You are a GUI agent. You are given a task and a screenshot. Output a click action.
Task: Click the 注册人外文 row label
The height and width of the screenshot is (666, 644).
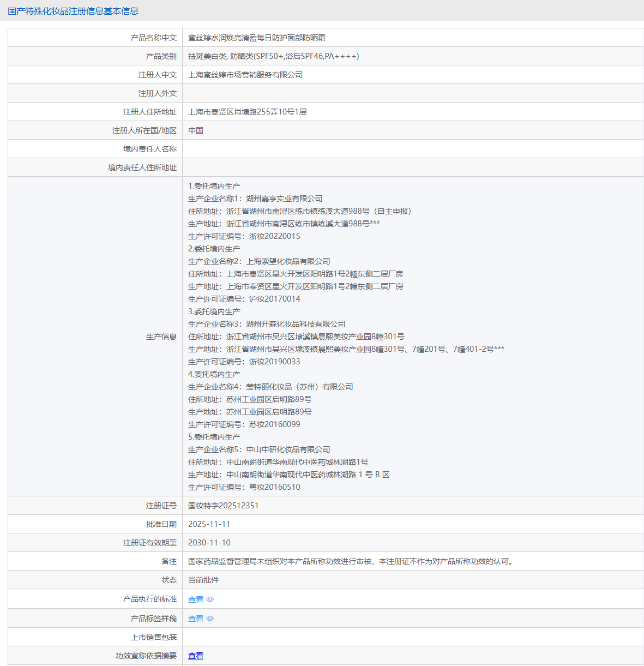pyautogui.click(x=158, y=93)
